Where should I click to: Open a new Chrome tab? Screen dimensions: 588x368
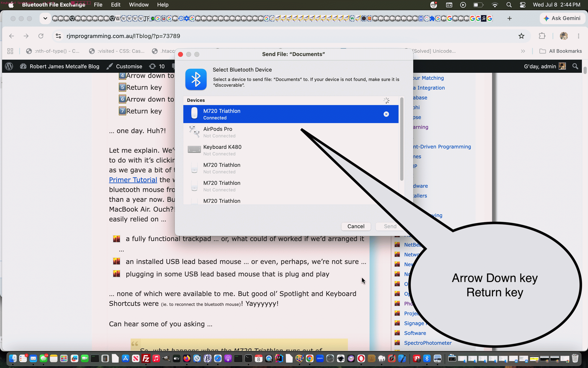pyautogui.click(x=510, y=18)
